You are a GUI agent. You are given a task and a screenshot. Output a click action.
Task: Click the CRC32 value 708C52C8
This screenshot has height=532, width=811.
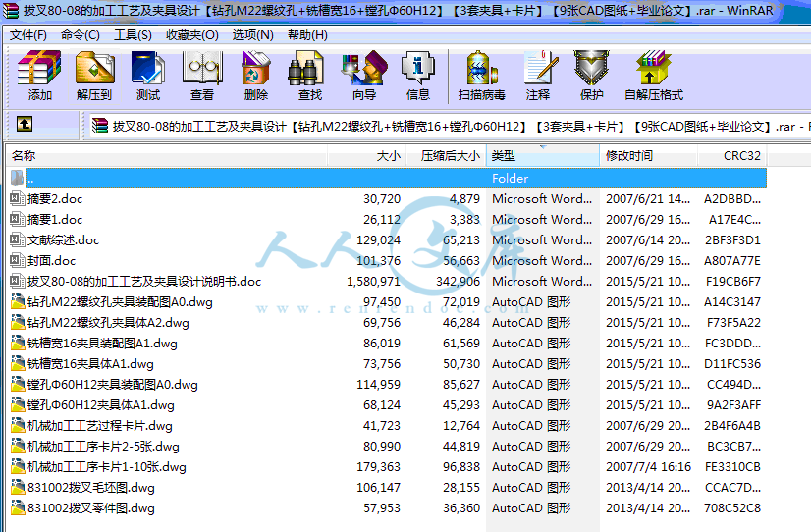coord(732,508)
